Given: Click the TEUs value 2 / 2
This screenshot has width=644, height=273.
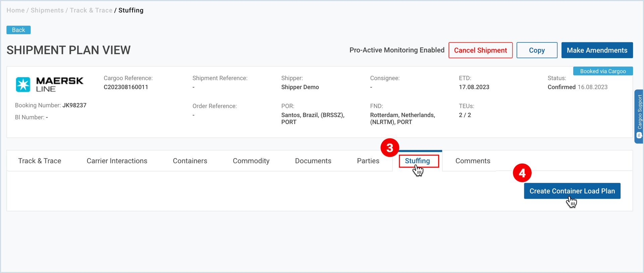Looking at the screenshot, I should [x=465, y=115].
